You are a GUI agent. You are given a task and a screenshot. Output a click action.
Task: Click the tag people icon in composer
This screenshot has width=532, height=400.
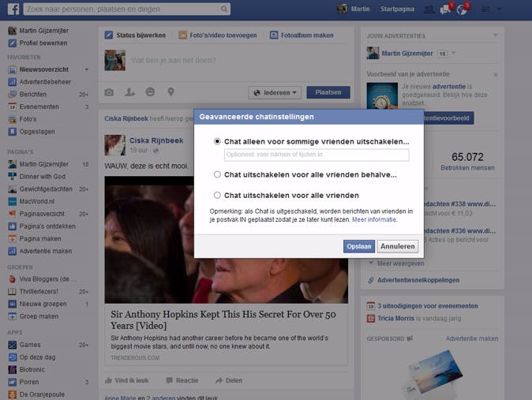coord(129,92)
